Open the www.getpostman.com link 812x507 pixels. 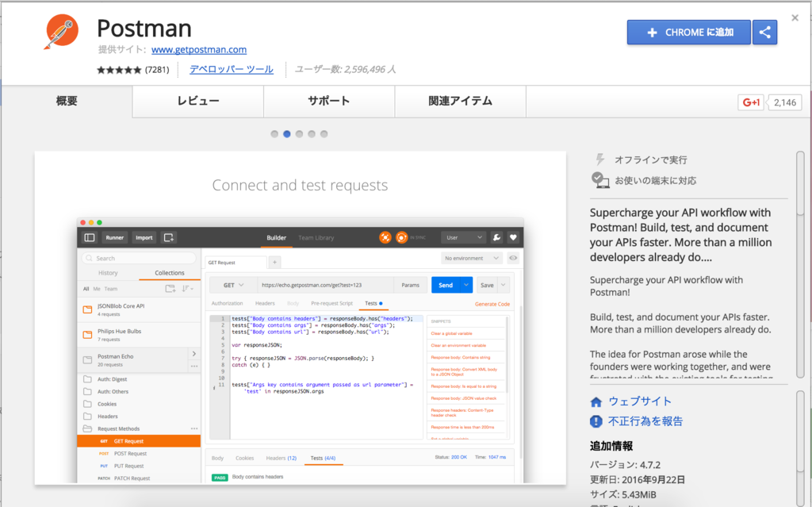point(199,50)
